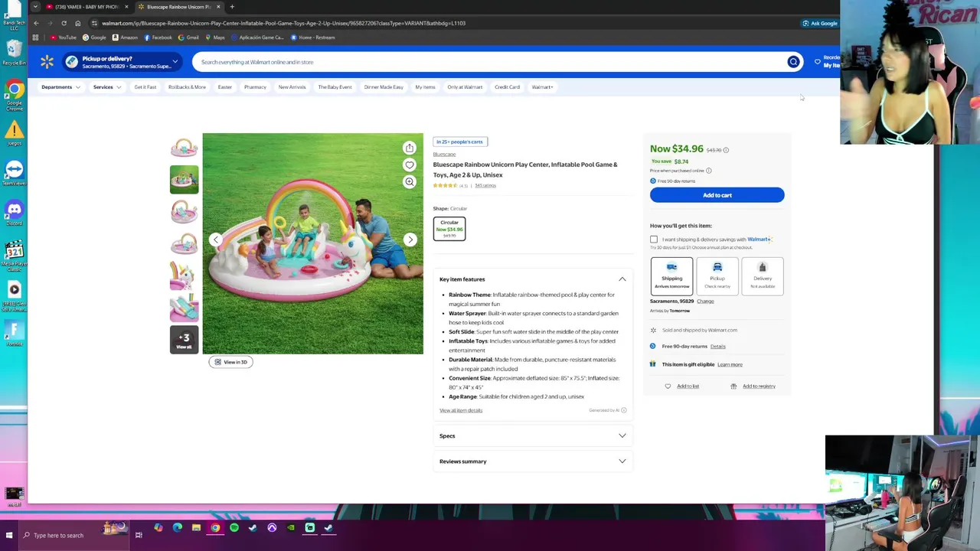The height and width of the screenshot is (551, 980).
Task: Share the product using the share icon
Action: point(410,148)
